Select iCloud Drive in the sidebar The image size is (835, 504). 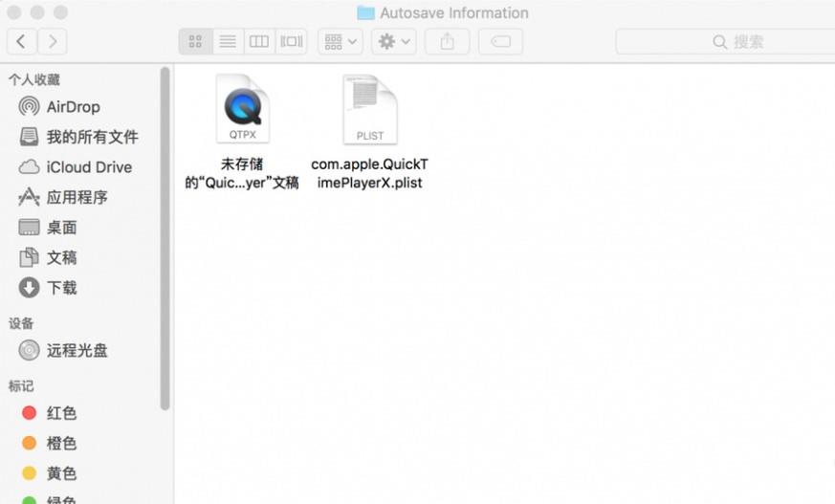88,167
